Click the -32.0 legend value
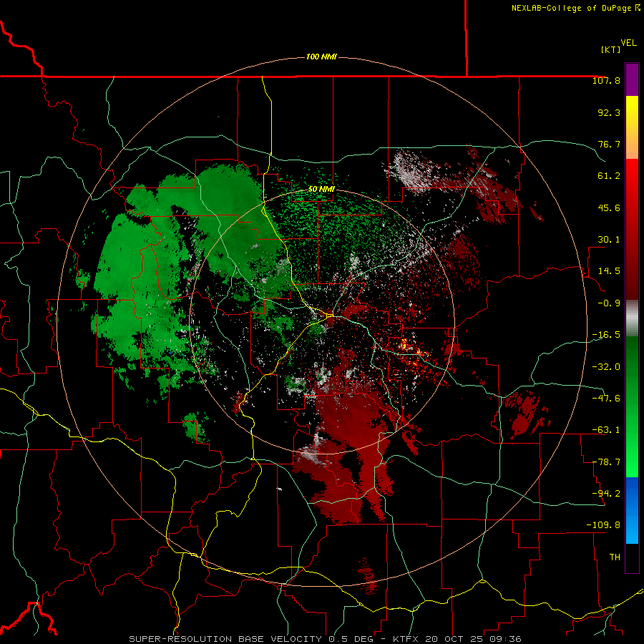This screenshot has width=644, height=644. [x=606, y=367]
